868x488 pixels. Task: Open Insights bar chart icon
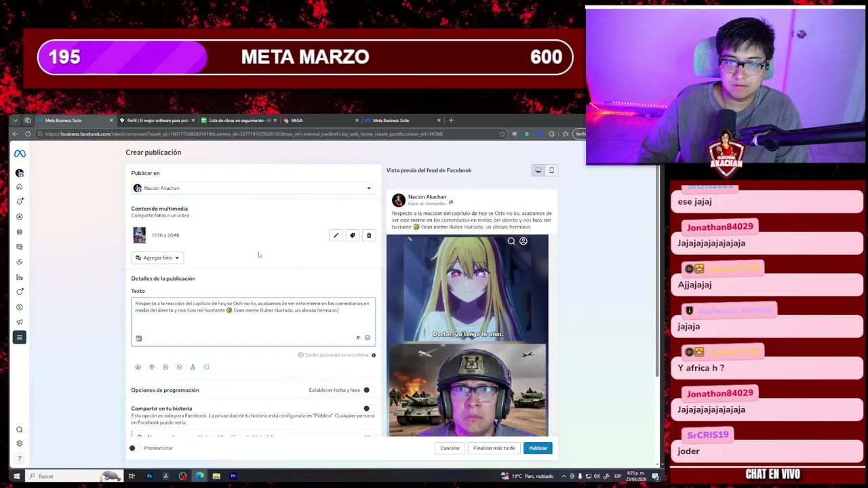[20, 277]
